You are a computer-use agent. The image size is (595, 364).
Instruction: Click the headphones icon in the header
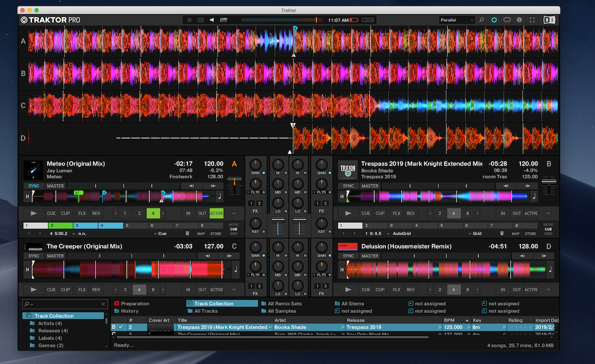507,20
